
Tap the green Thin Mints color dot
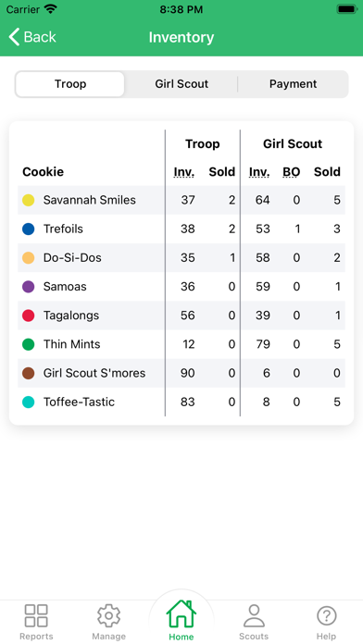tap(29, 344)
